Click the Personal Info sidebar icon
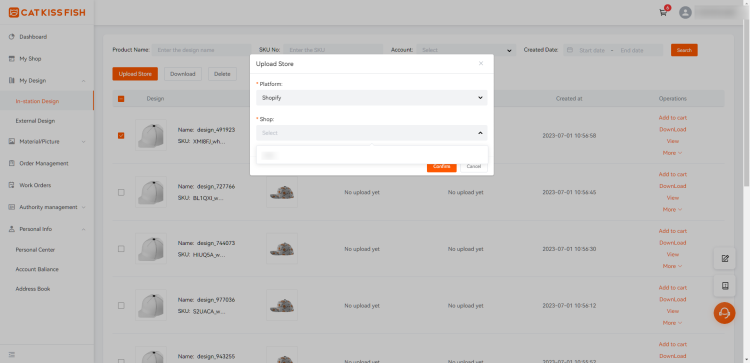The height and width of the screenshot is (363, 750). point(11,229)
